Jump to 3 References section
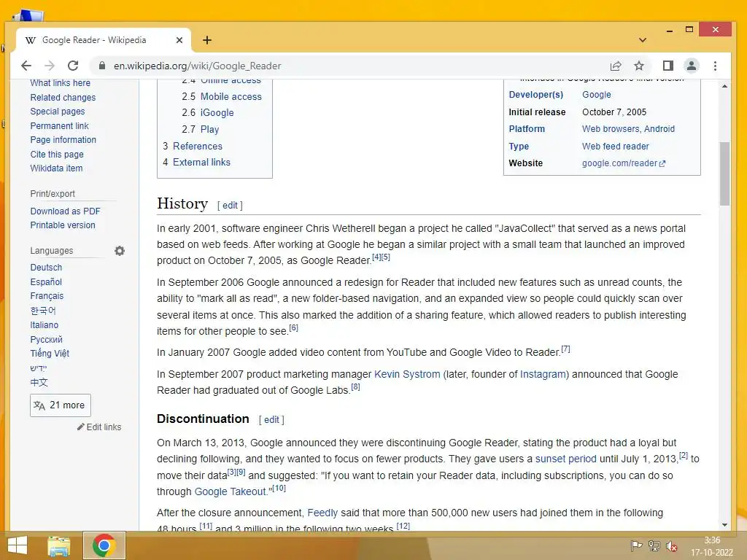This screenshot has height=560, width=747. click(x=193, y=146)
